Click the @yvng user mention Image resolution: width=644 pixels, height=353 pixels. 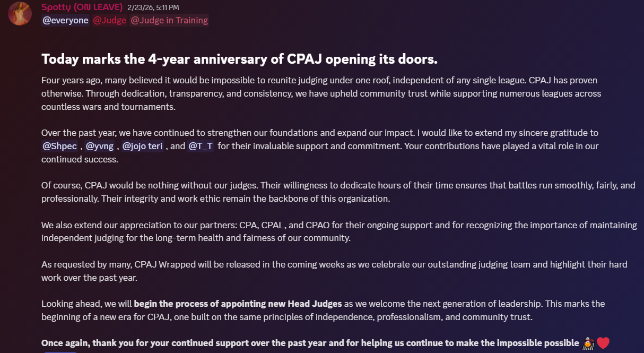pos(99,145)
